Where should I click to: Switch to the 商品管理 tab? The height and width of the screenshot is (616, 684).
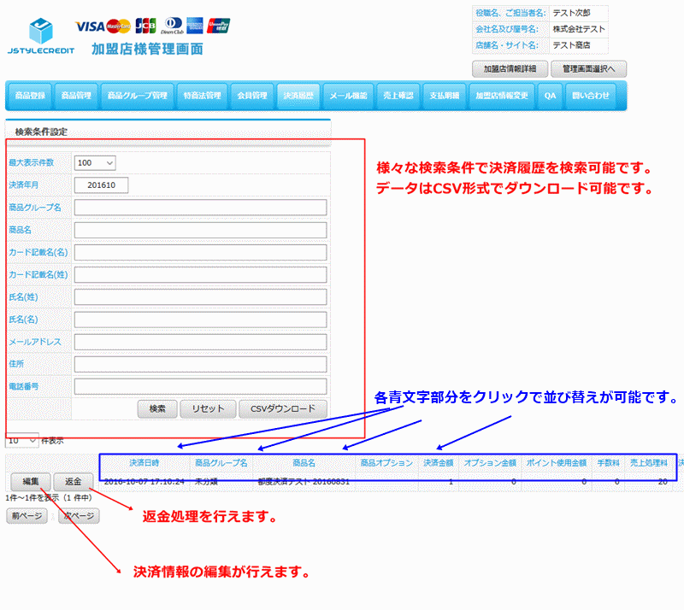point(76,96)
